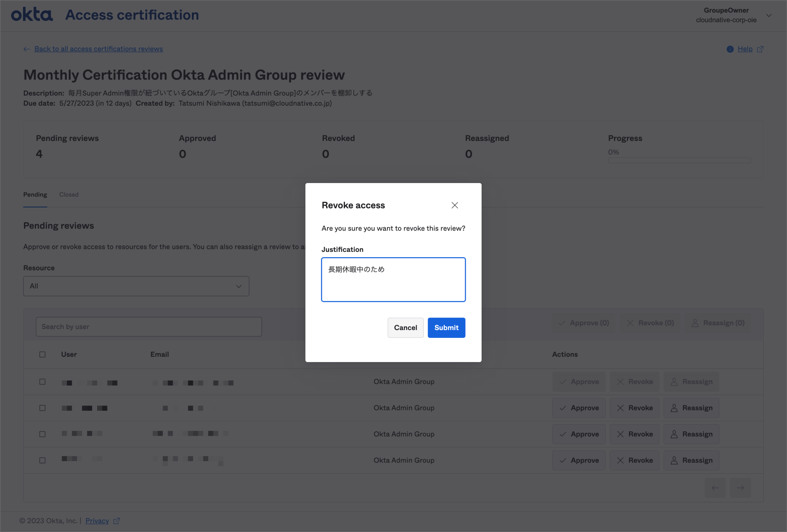Click the external link icon beside Privacy
The height and width of the screenshot is (532, 787).
(116, 521)
